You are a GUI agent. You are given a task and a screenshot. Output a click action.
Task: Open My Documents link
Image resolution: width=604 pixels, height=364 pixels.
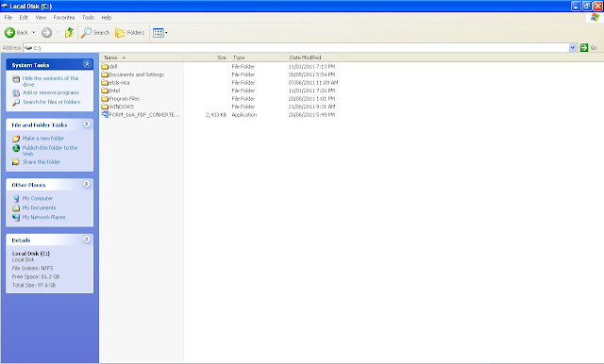[39, 207]
